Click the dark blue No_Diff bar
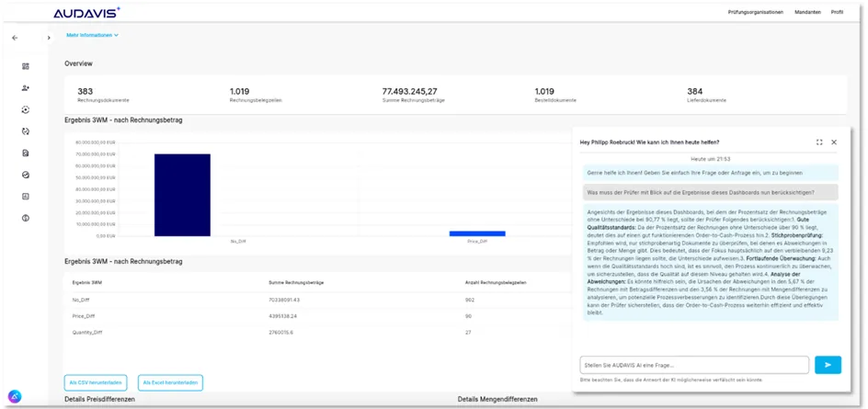This screenshot has height=409, width=868. coord(182,195)
